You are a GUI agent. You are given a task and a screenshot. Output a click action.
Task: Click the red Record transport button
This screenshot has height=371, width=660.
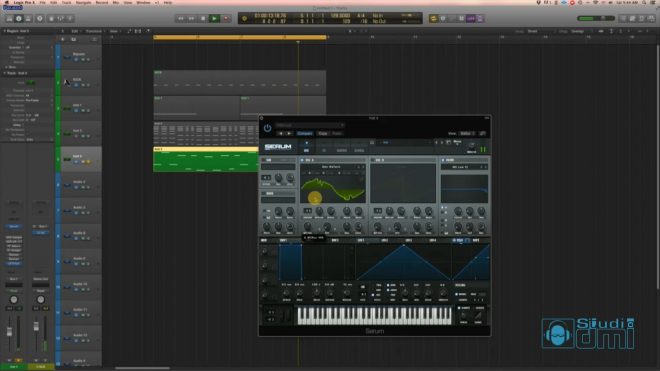click(226, 19)
